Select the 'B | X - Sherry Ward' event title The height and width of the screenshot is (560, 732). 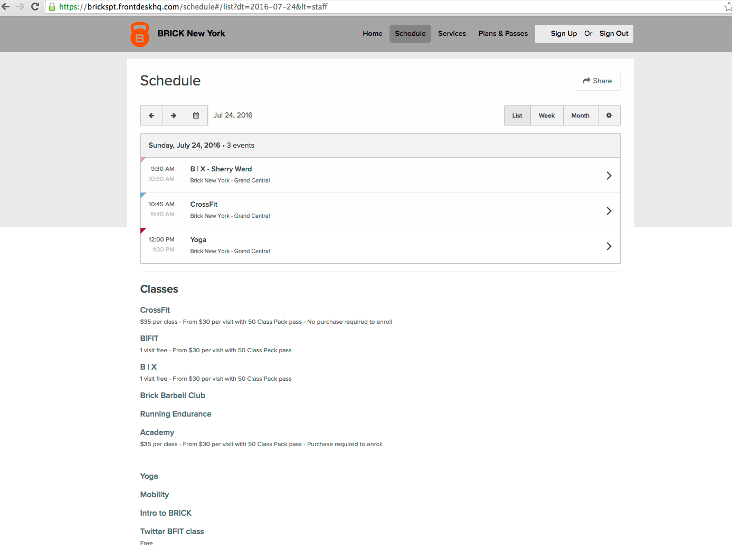point(221,169)
